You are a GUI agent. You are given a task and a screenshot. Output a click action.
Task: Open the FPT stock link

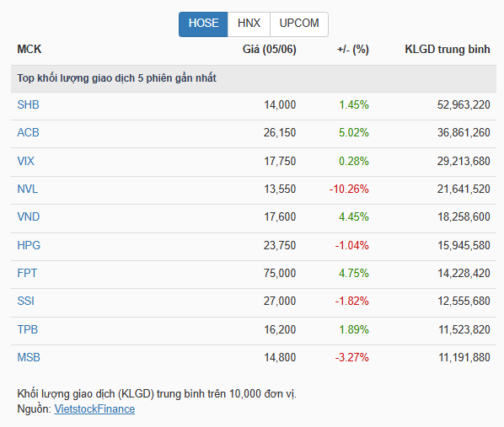point(27,274)
